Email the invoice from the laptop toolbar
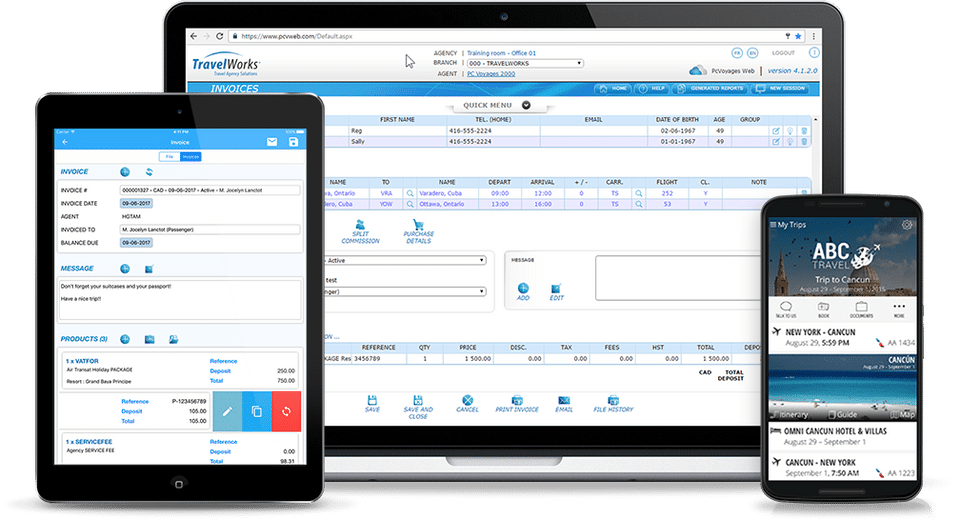The height and width of the screenshot is (520, 960). pos(564,404)
